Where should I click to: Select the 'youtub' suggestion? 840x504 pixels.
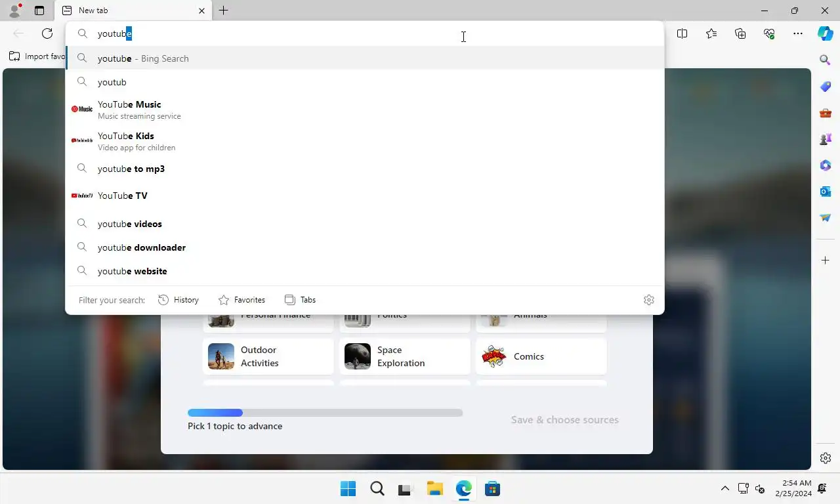pyautogui.click(x=365, y=82)
